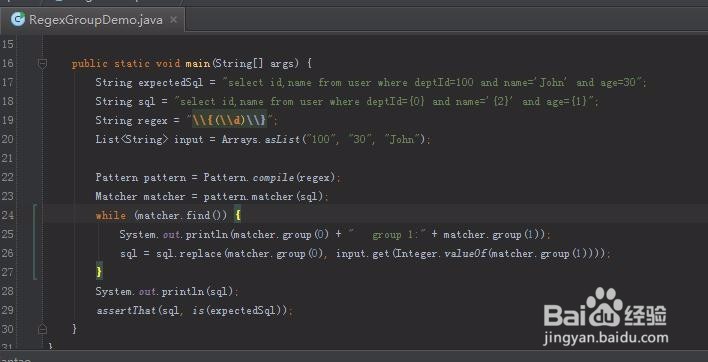The width and height of the screenshot is (708, 362).
Task: Click the fold end marker at line 30
Action: click(42, 329)
